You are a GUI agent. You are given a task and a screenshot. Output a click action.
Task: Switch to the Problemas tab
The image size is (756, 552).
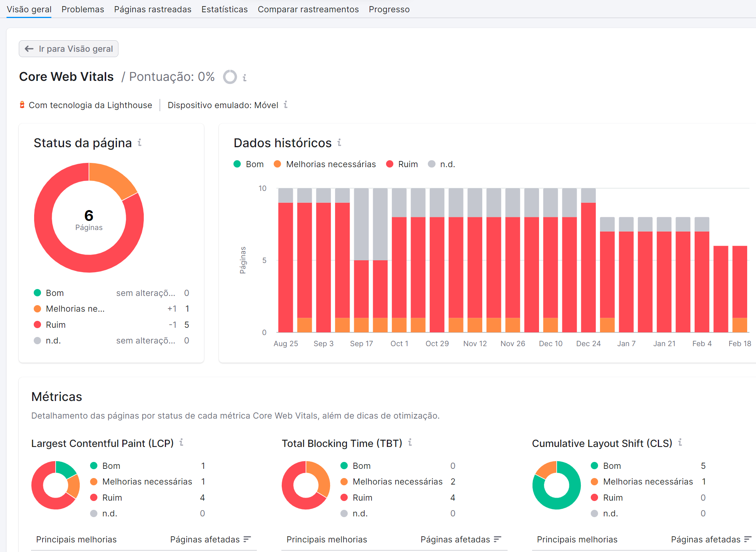click(83, 9)
